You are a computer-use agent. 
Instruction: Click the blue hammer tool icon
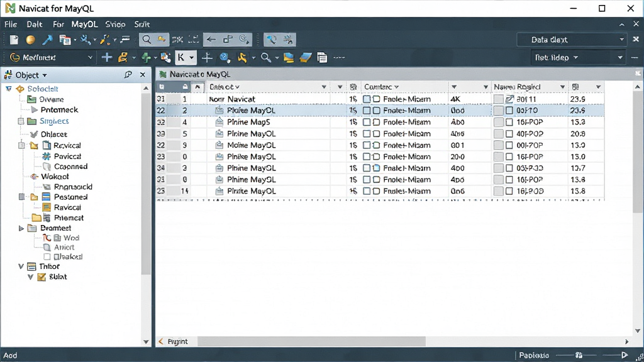(x=47, y=40)
